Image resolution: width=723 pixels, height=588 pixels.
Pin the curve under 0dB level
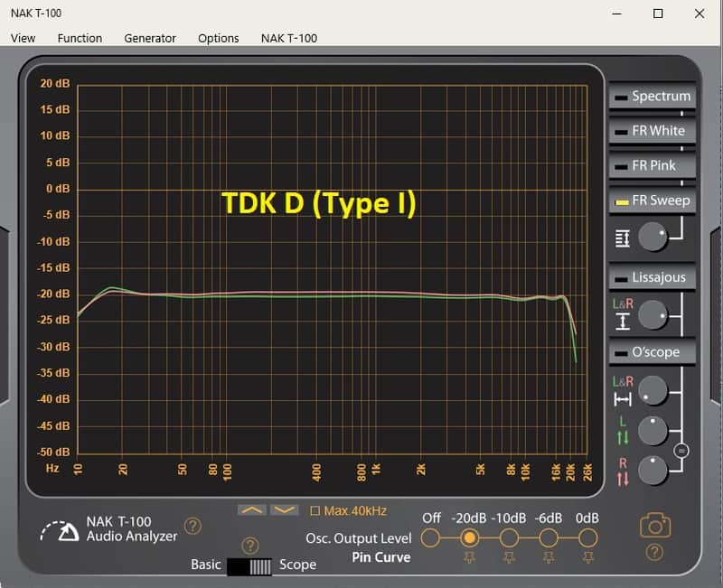click(x=587, y=558)
